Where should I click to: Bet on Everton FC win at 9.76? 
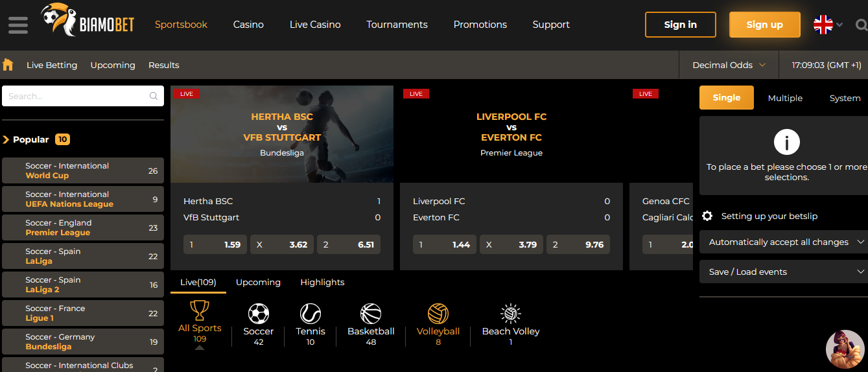tap(578, 244)
